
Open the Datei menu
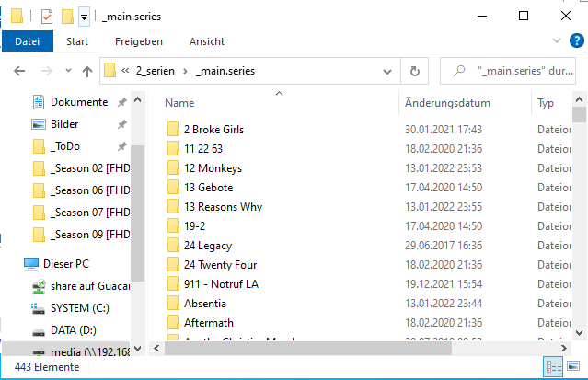pos(28,41)
